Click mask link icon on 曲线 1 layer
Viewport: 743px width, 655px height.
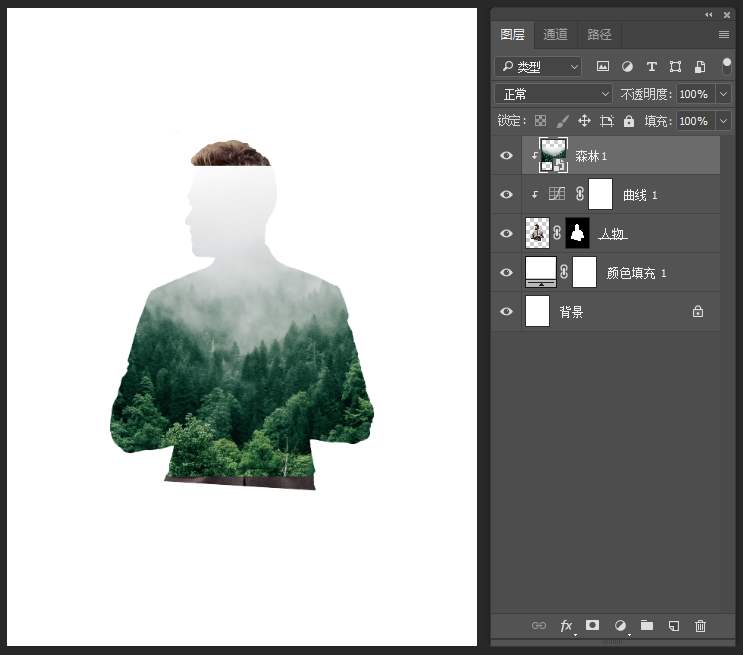(580, 194)
